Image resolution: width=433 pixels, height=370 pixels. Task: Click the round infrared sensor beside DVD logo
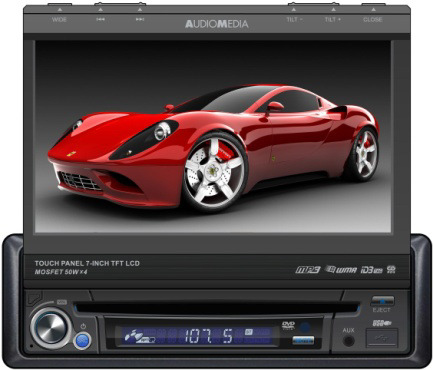(x=305, y=327)
